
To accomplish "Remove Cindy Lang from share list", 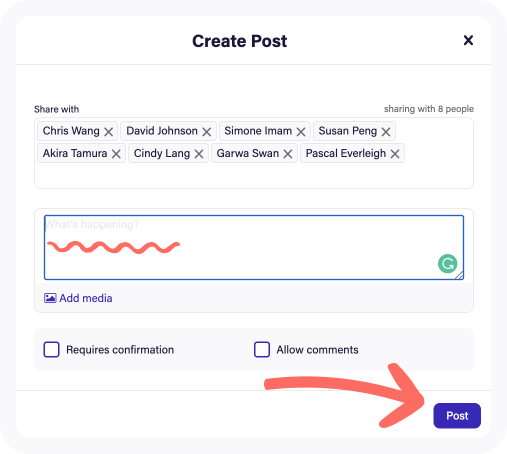I will tap(199, 154).
